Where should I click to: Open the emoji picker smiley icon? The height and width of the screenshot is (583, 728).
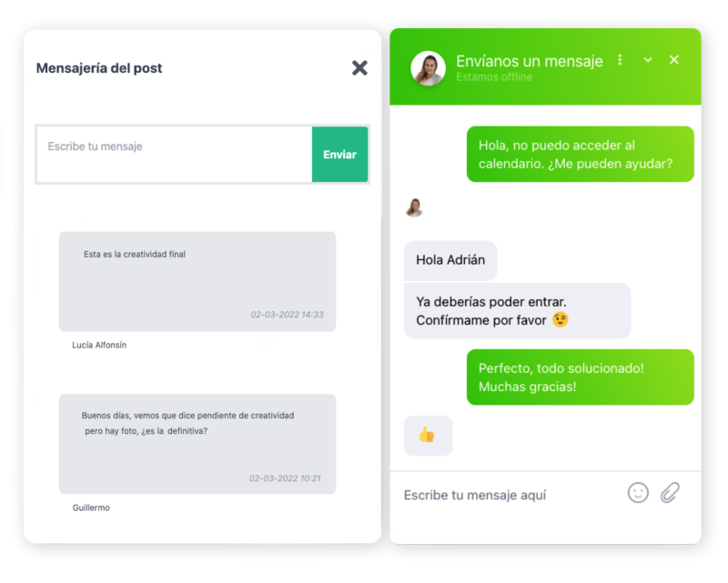638,492
